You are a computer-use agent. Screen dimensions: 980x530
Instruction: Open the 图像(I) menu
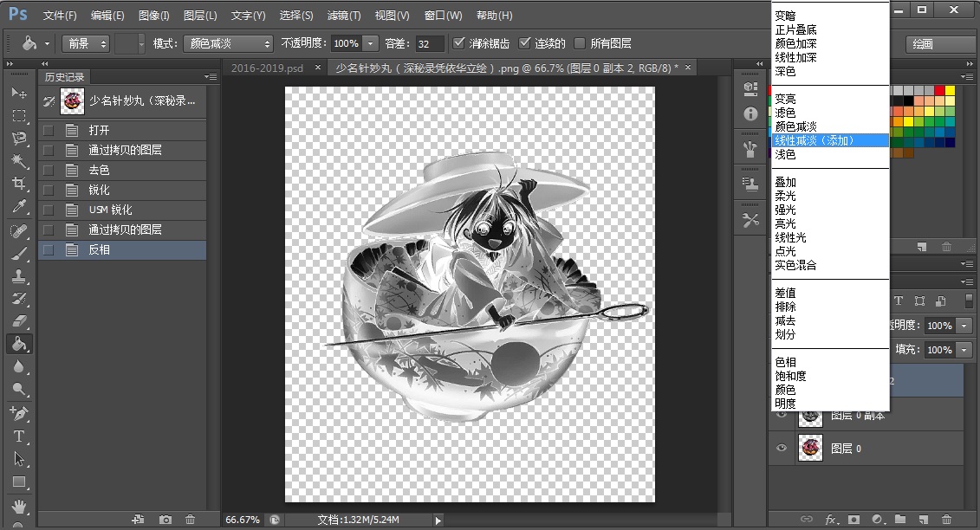[x=153, y=15]
